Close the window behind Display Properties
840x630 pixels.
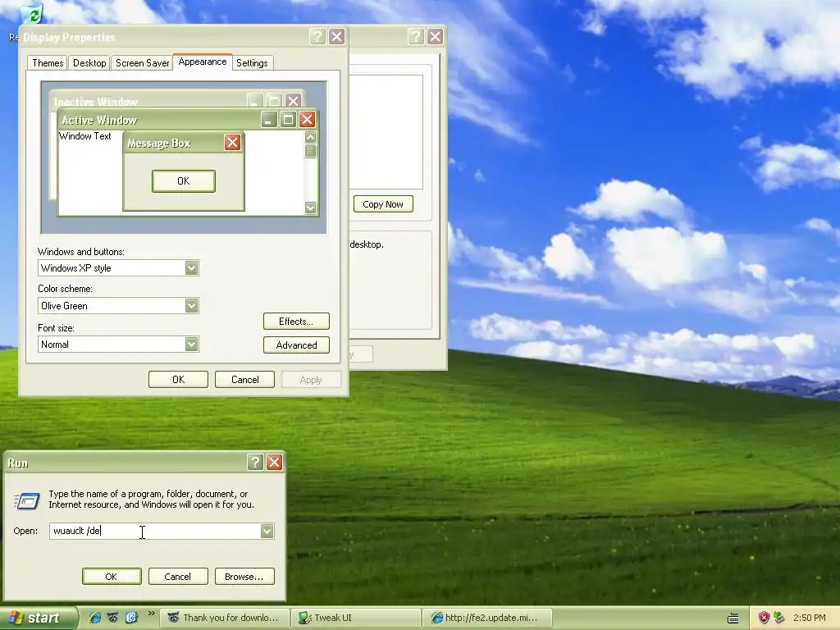coord(435,36)
